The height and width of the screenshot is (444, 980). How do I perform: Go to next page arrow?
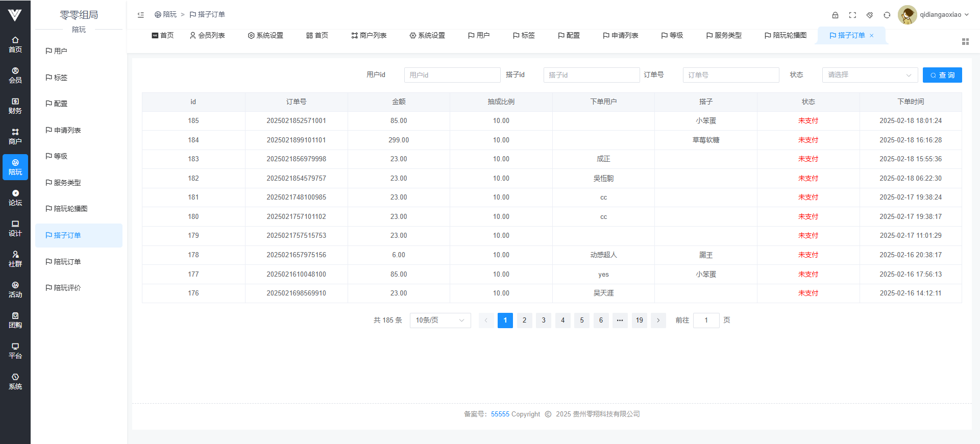[658, 320]
